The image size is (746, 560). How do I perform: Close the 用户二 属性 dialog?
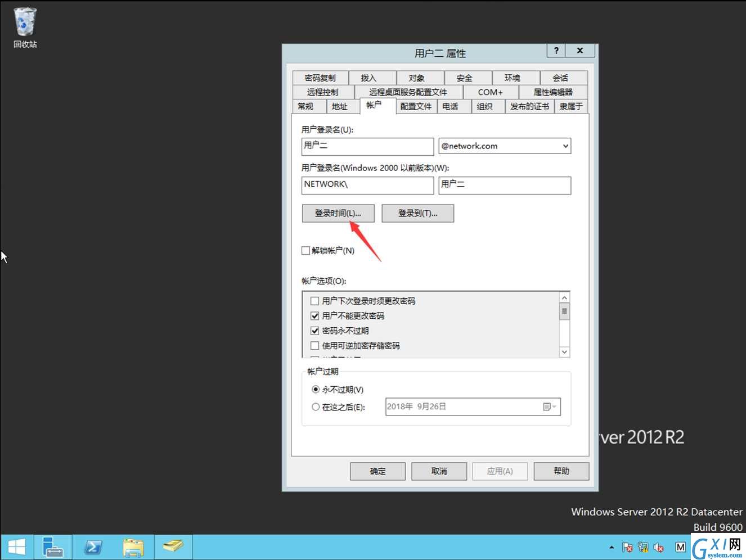click(579, 51)
